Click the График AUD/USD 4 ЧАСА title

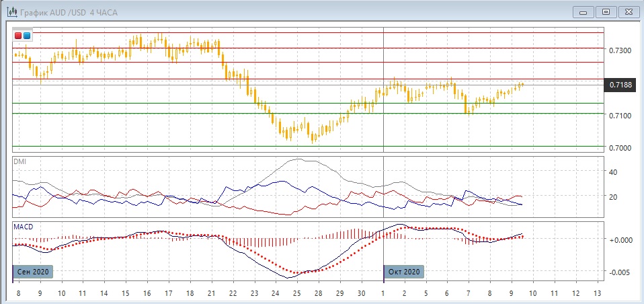[66, 11]
